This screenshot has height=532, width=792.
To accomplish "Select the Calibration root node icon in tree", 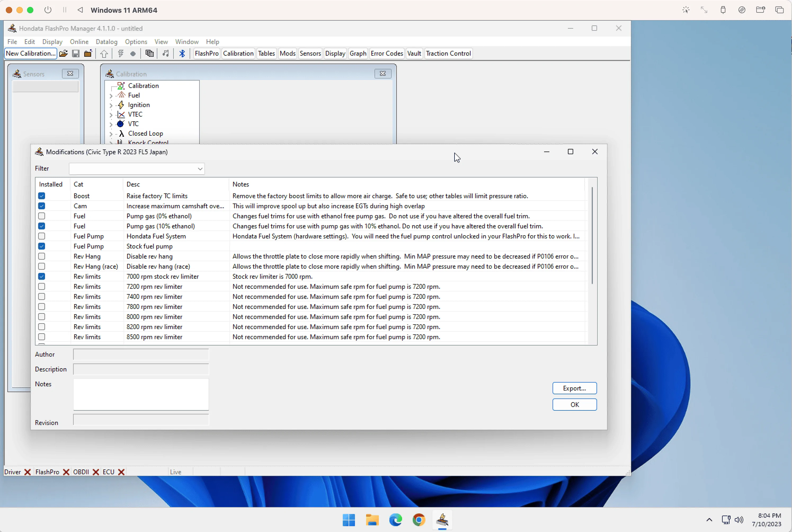I will pyautogui.click(x=121, y=86).
